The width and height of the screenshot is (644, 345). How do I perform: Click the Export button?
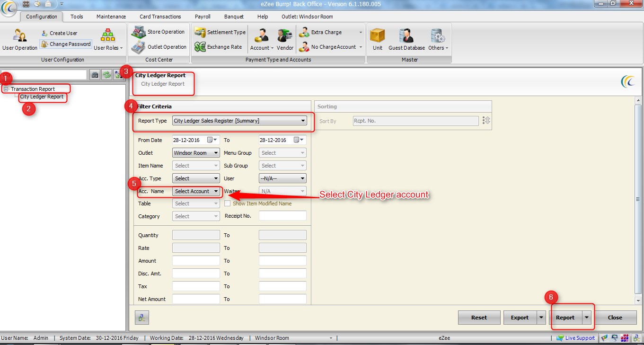(x=520, y=318)
